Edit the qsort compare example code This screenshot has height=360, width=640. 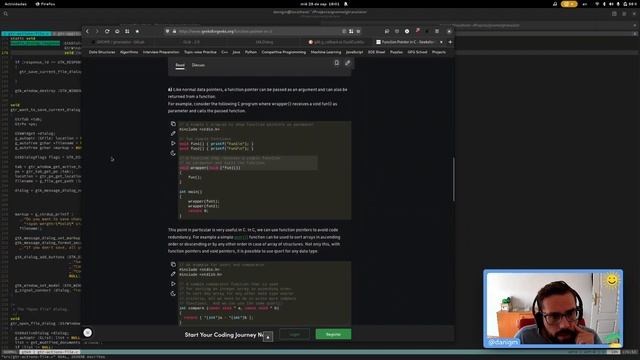pyautogui.click(x=173, y=274)
